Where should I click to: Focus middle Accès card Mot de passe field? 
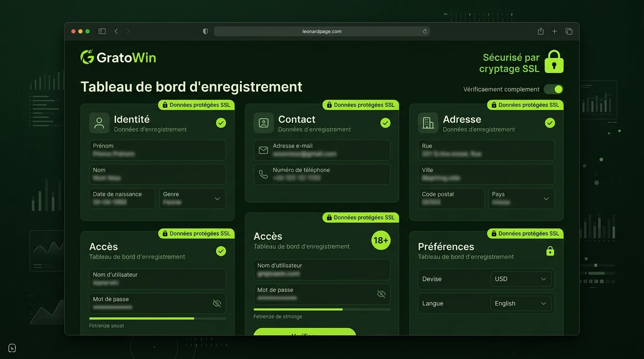coord(322,294)
